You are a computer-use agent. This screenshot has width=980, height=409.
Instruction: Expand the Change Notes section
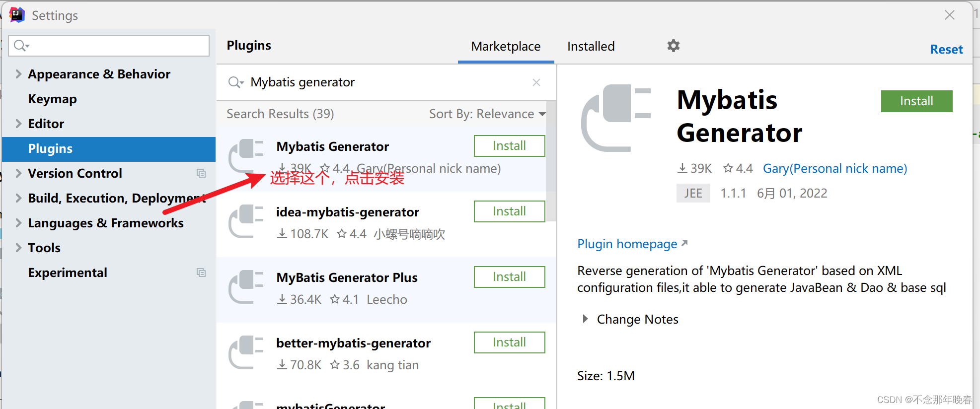585,319
